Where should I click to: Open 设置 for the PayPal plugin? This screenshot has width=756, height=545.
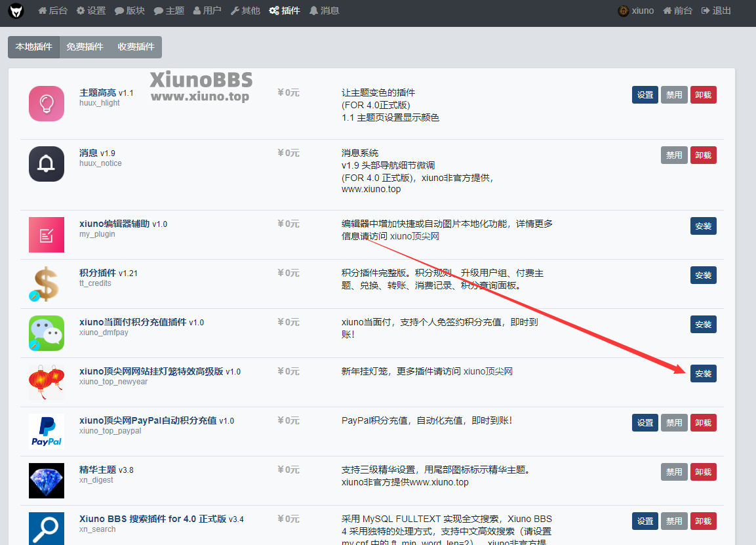645,423
